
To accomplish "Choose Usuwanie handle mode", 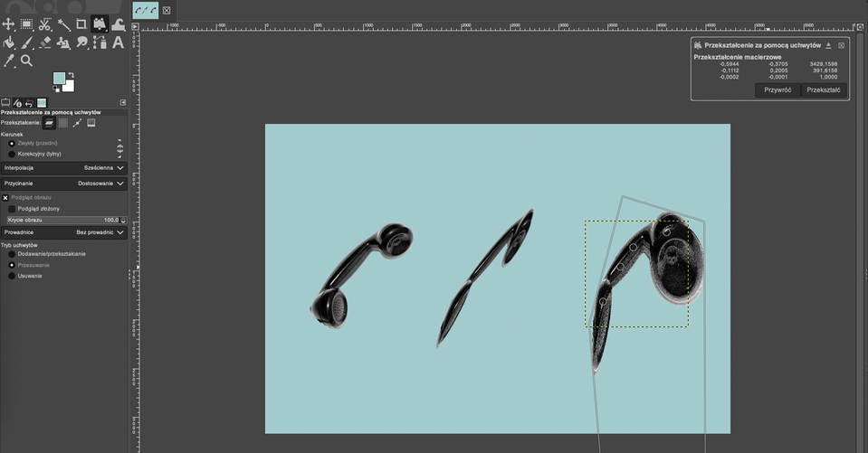I will 12,276.
